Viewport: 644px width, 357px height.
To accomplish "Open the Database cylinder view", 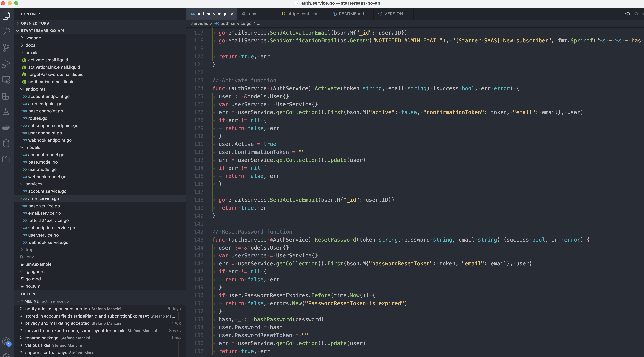I will [6, 143].
